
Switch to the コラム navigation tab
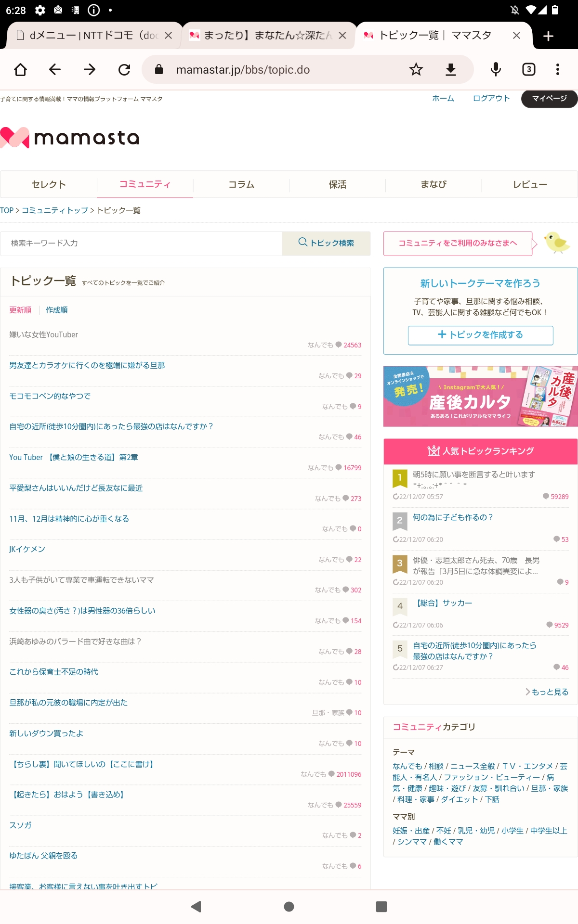pyautogui.click(x=241, y=185)
